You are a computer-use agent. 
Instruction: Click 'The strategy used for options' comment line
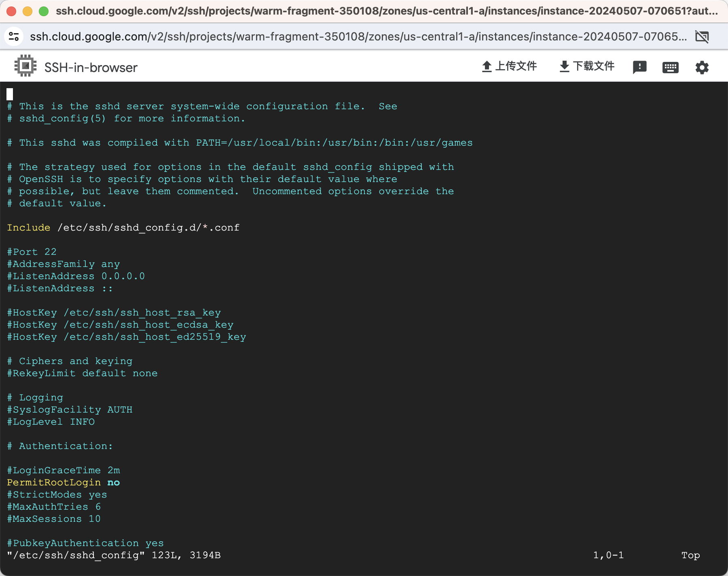coord(231,167)
